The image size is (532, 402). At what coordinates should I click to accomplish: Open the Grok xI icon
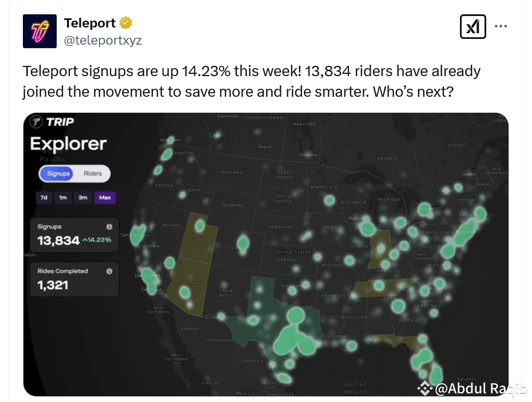coord(473,26)
